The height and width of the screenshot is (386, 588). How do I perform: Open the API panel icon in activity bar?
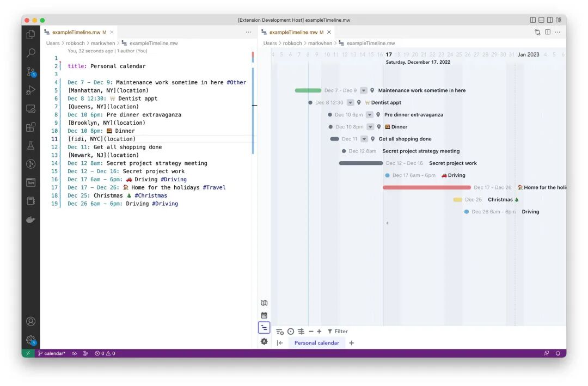point(30,183)
